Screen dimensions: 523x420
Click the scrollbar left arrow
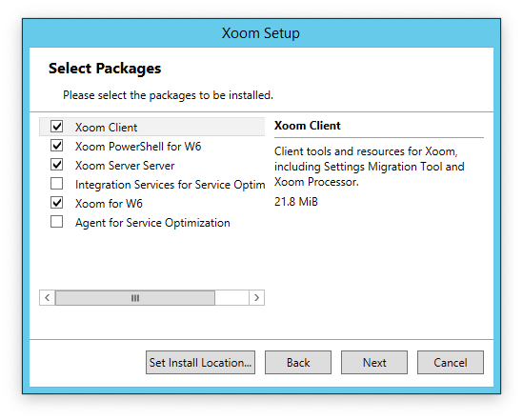(48, 297)
